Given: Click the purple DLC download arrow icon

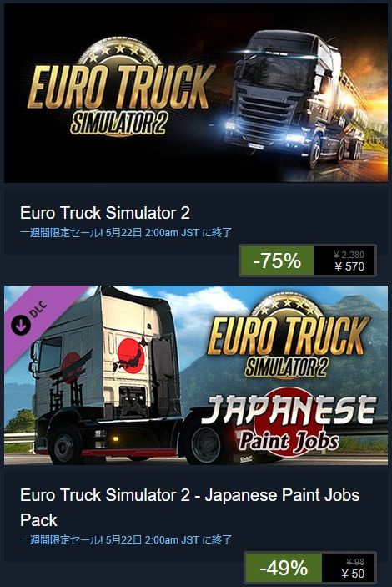Looking at the screenshot, I should click(21, 325).
